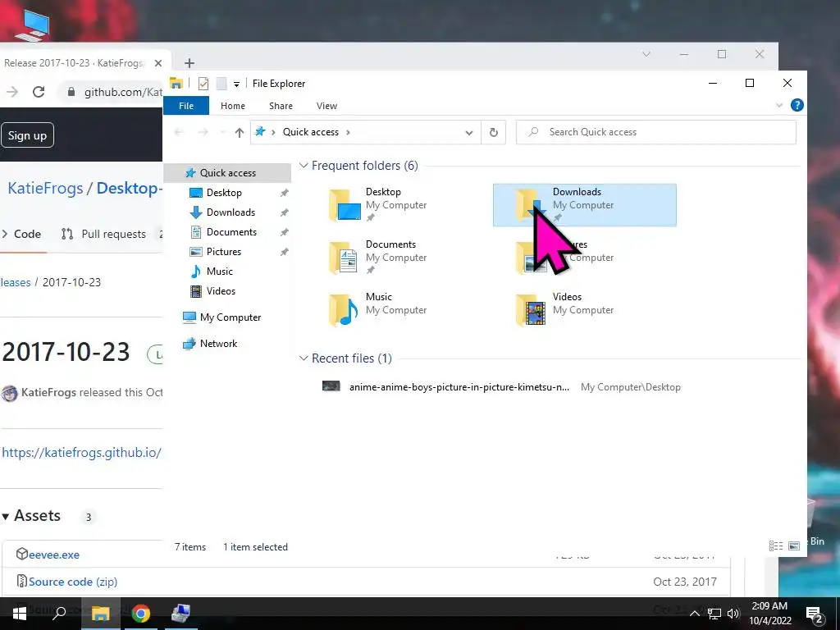
Task: Click the Search Quick access field
Action: tap(655, 132)
